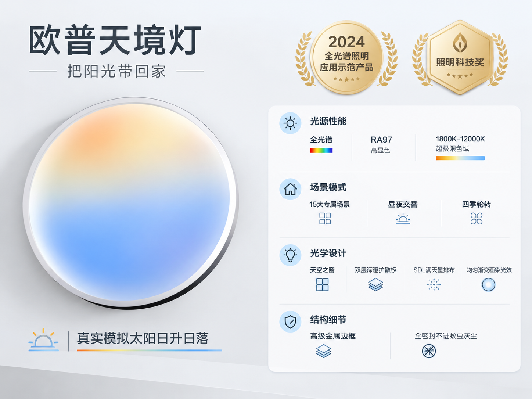Click the 双层深邃扩散板 label

point(375,270)
